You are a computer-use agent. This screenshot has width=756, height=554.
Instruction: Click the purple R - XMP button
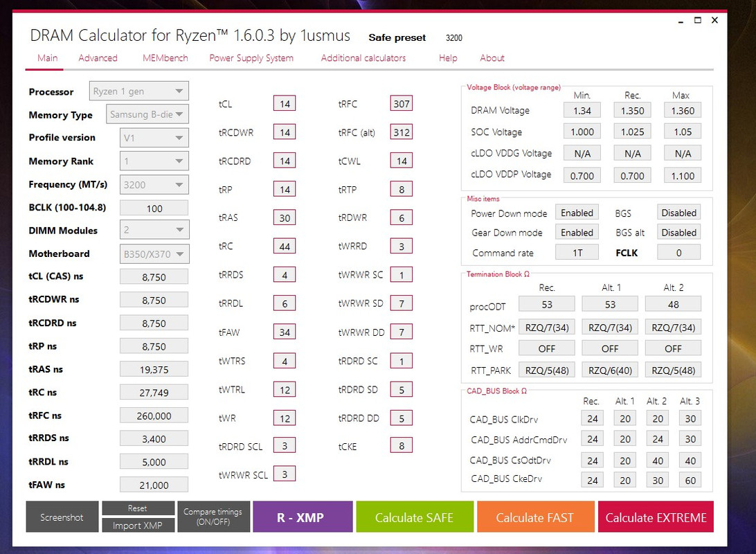coord(303,517)
